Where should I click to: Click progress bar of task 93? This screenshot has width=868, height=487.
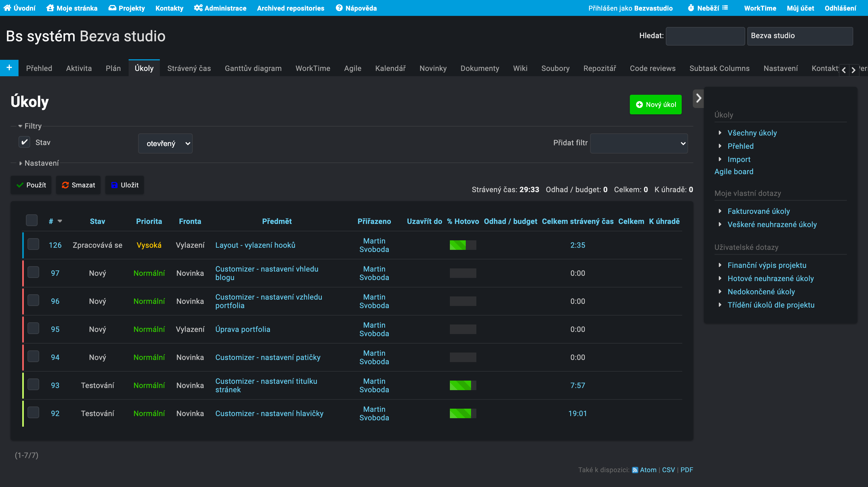463,385
